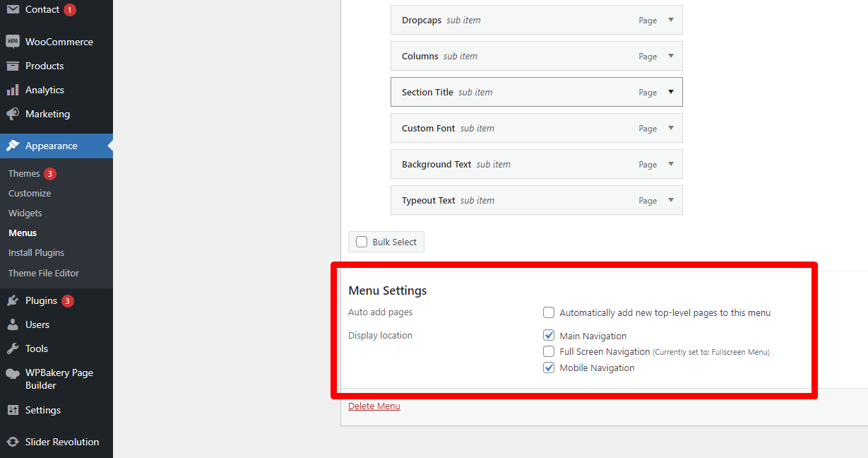Click the Plugins update count badge
Screen dimensions: 868x458
tap(67, 300)
